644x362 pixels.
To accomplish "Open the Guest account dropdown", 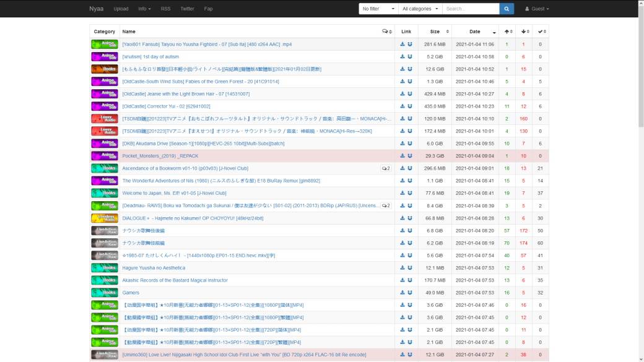I will point(537,9).
